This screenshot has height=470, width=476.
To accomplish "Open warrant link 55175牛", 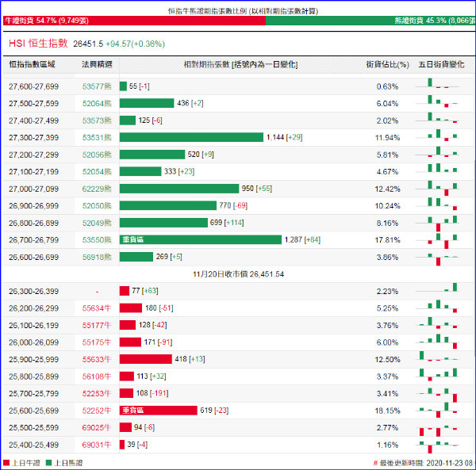I will point(97,342).
